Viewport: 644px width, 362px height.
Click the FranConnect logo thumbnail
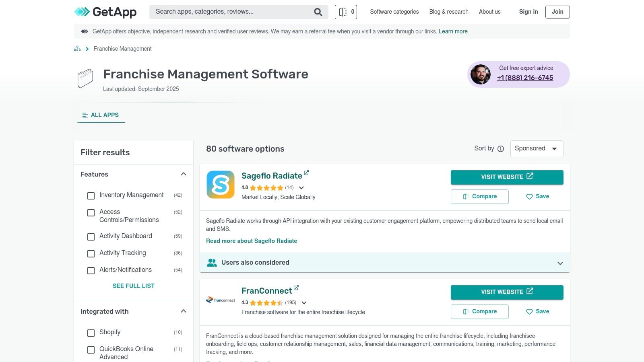tap(221, 300)
